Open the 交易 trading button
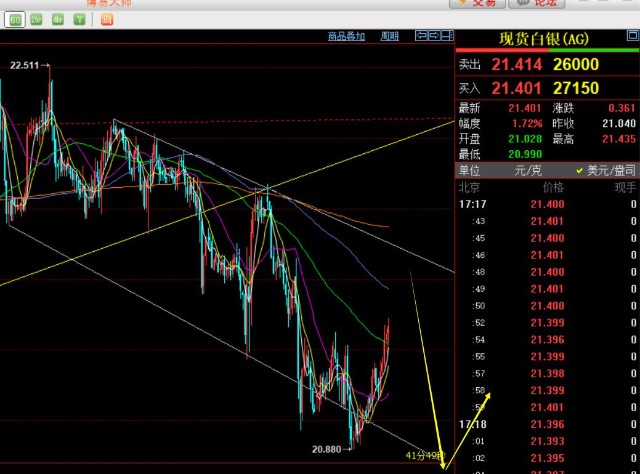Image resolution: width=640 pixels, height=474 pixels. coord(476,3)
